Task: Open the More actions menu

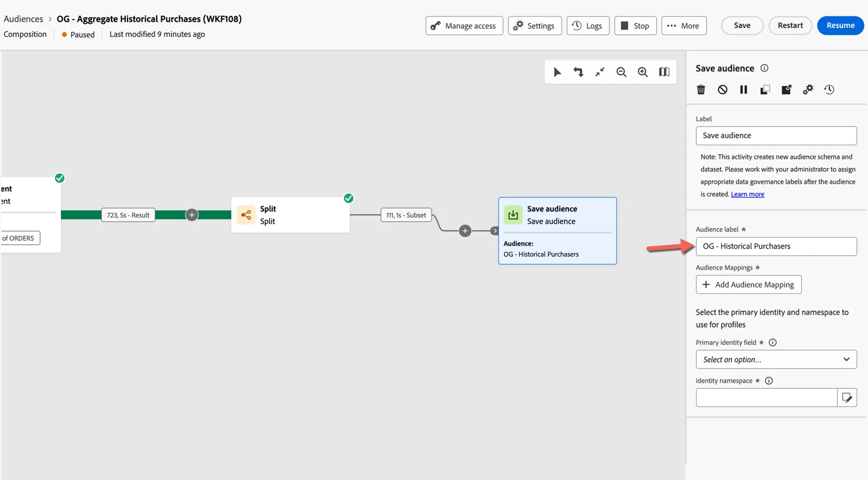Action: pyautogui.click(x=684, y=25)
